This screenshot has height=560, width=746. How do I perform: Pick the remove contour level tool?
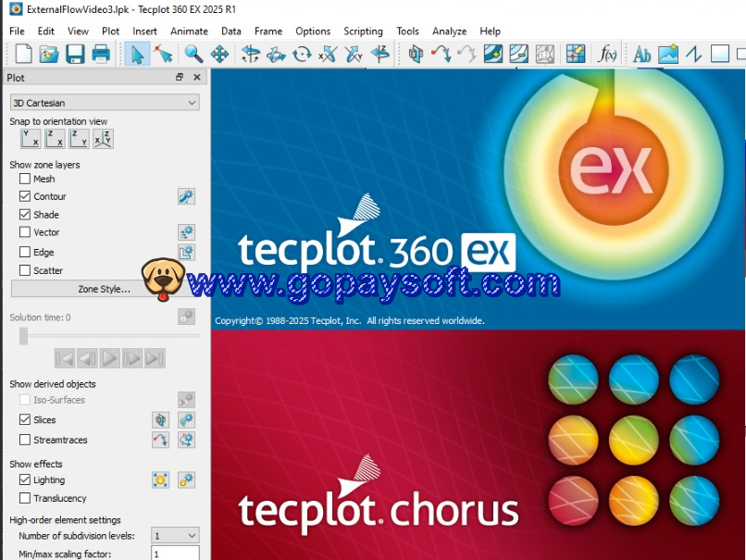pyautogui.click(x=519, y=54)
